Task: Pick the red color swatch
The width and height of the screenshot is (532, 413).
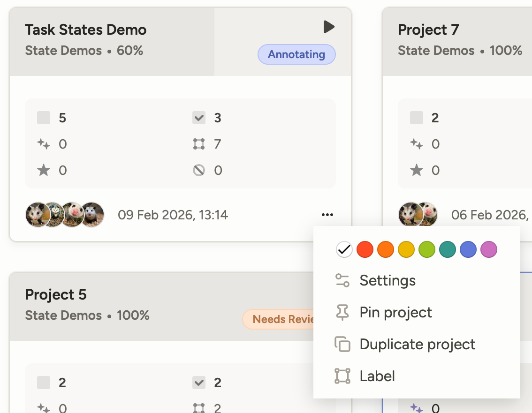Action: click(x=365, y=249)
